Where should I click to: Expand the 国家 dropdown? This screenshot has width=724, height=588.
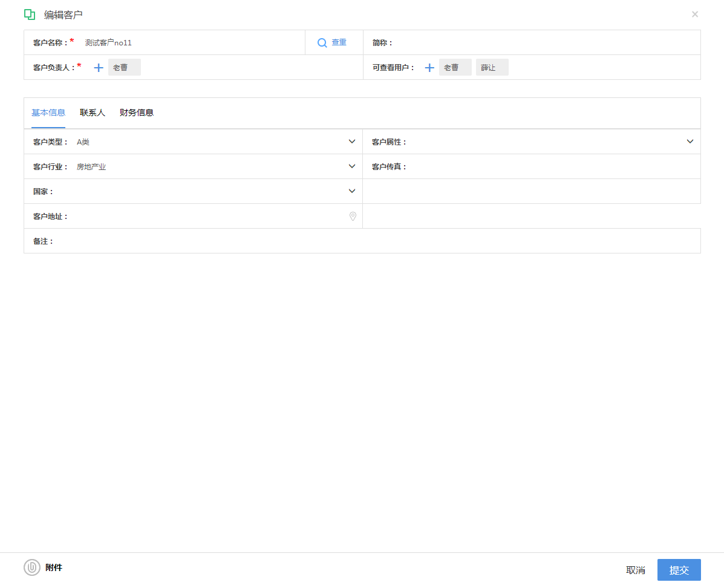(352, 191)
